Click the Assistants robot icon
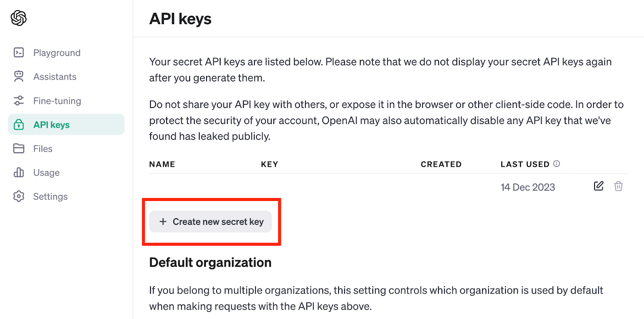644x319 pixels. pyautogui.click(x=19, y=76)
